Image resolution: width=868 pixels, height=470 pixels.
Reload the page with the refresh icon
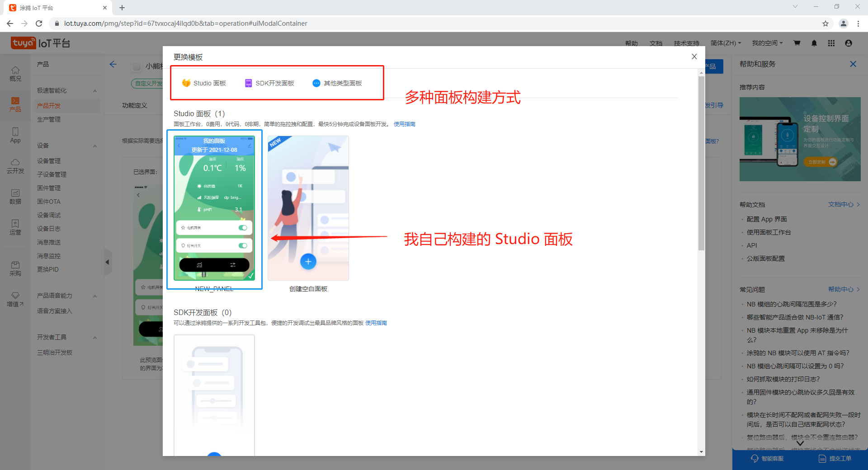click(x=39, y=23)
